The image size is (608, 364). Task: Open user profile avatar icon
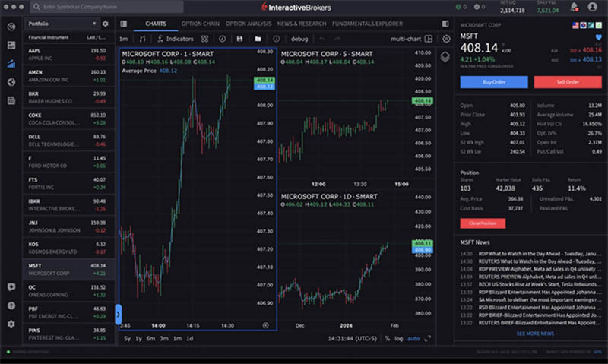tap(592, 7)
